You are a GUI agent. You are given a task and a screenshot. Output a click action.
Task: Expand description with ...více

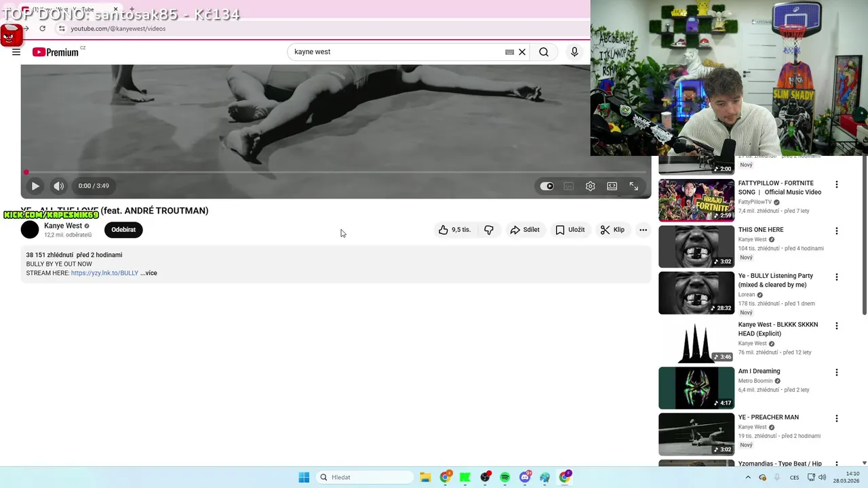(149, 273)
